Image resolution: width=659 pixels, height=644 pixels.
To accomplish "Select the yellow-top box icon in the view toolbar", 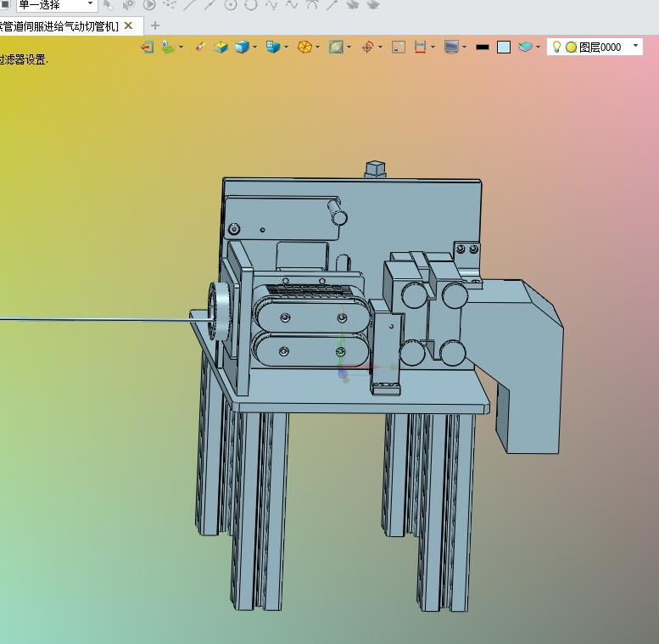I will (221, 47).
